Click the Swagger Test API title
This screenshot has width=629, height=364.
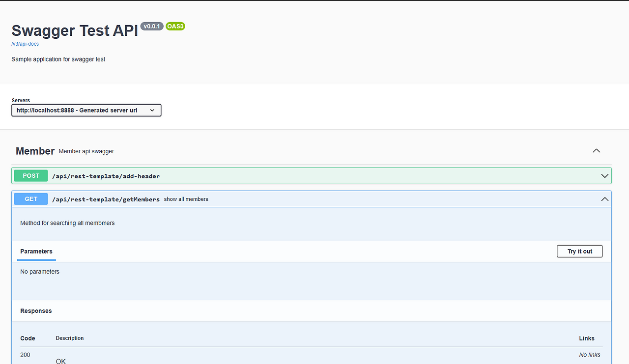74,30
